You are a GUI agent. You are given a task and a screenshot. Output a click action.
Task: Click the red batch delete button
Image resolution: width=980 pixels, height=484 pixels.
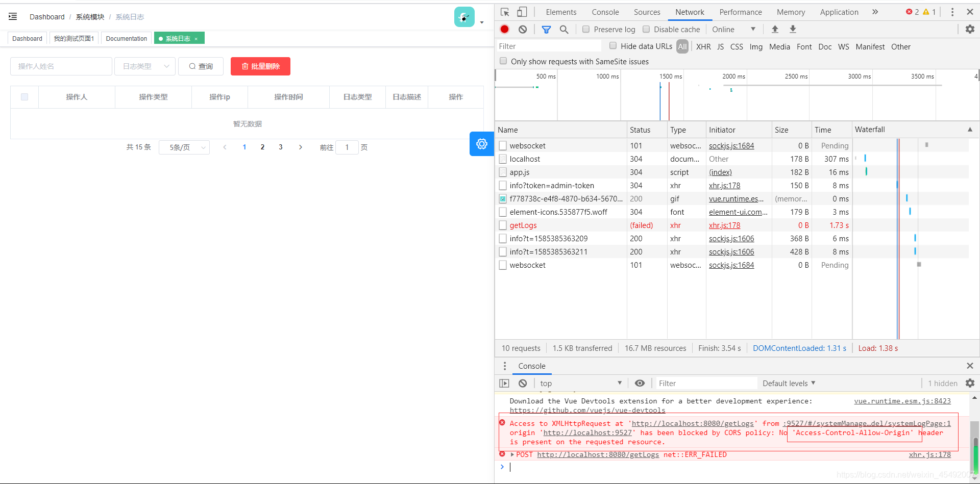point(260,66)
